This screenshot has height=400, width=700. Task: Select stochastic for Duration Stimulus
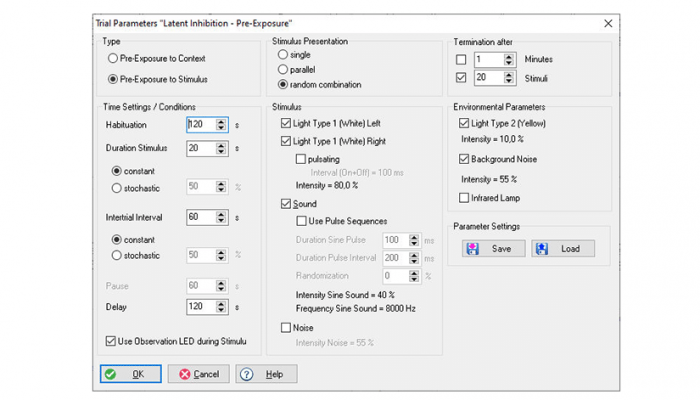(118, 187)
